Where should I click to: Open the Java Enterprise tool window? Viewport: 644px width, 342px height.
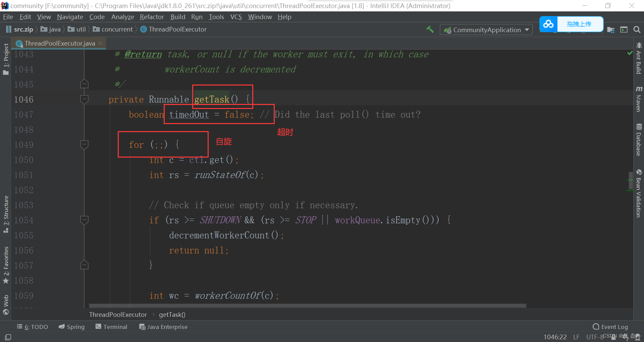pos(163,327)
